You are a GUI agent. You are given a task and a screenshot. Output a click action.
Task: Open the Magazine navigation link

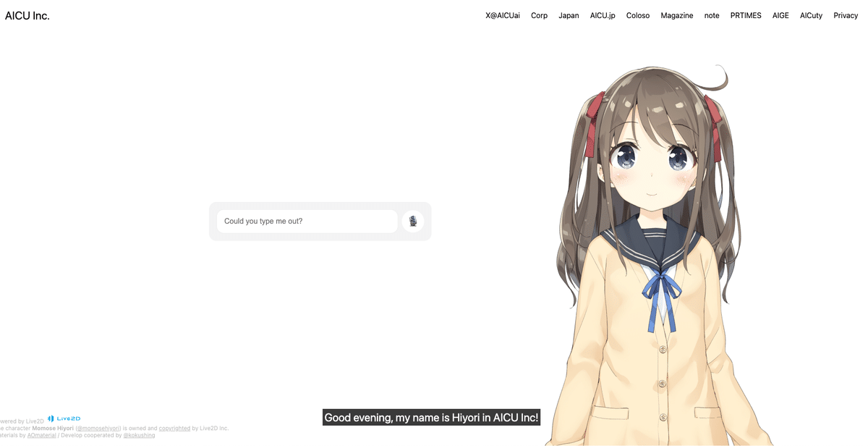pyautogui.click(x=676, y=15)
